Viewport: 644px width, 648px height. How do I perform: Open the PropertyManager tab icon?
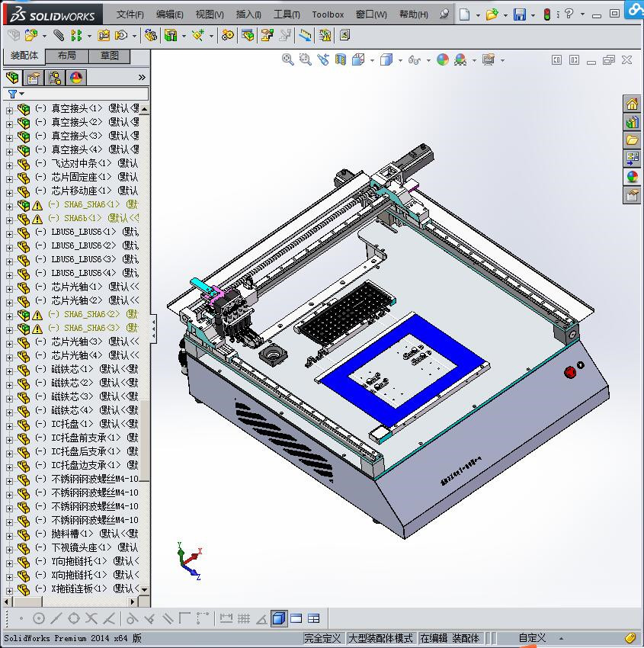tap(34, 77)
